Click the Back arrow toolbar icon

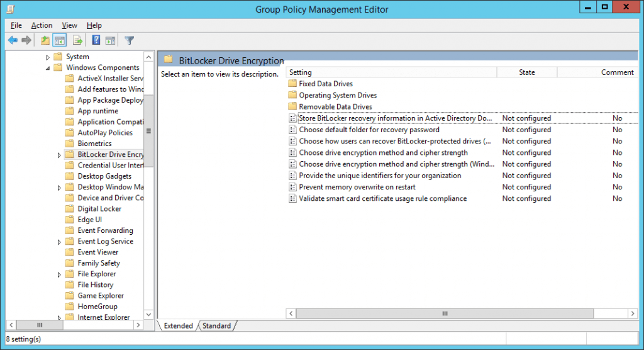13,40
